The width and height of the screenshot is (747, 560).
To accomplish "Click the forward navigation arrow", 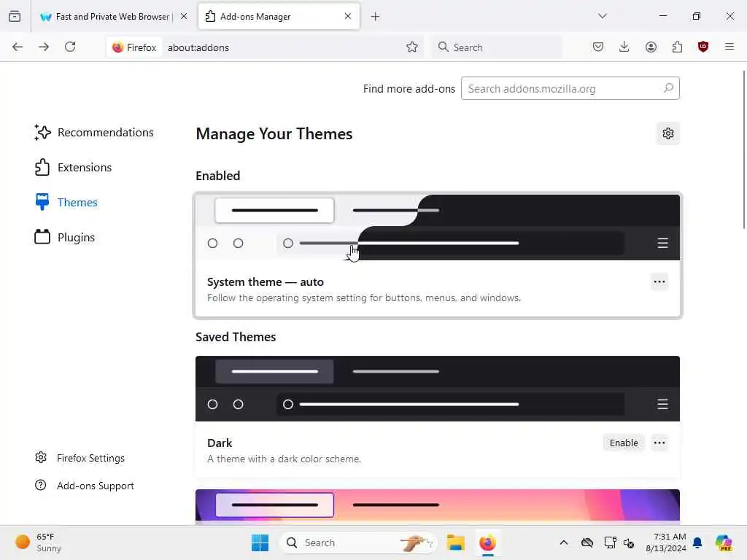I will click(44, 47).
